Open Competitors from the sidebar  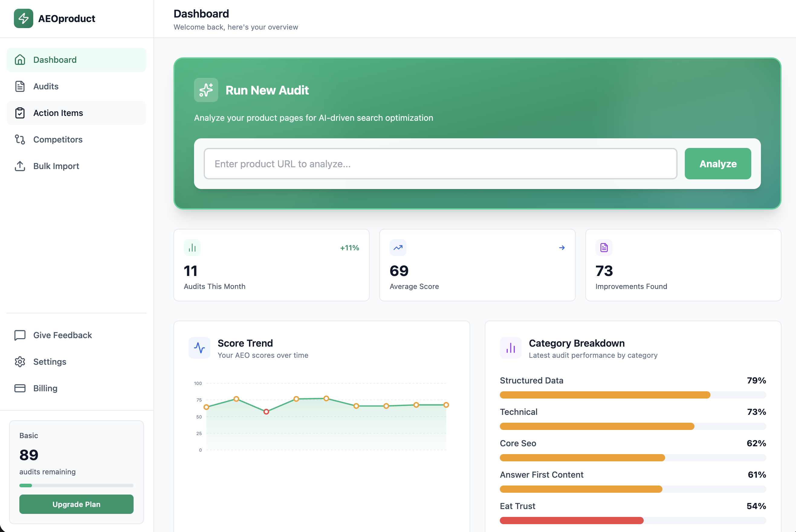[58, 139]
